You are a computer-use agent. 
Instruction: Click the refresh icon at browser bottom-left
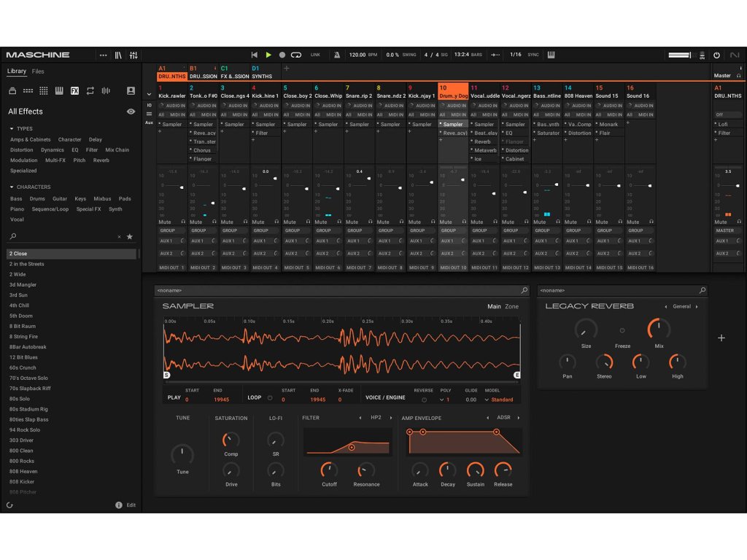click(10, 505)
